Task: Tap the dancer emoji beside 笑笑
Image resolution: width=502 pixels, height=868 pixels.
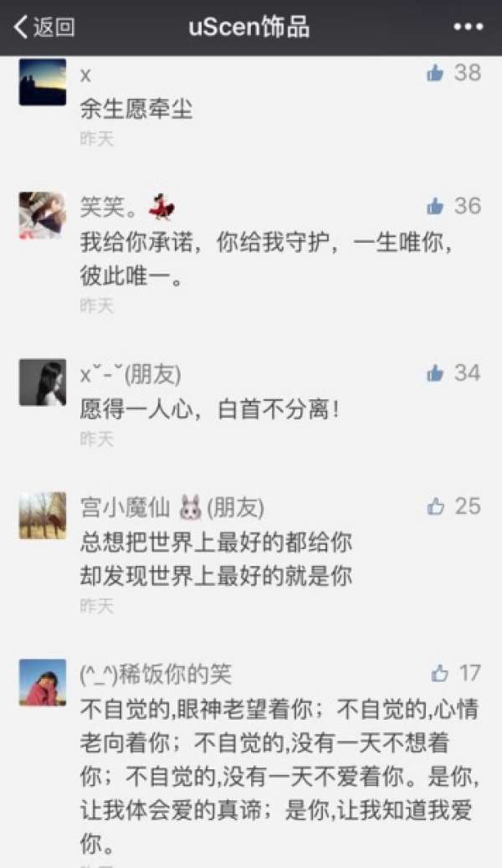Action: pyautogui.click(x=161, y=207)
